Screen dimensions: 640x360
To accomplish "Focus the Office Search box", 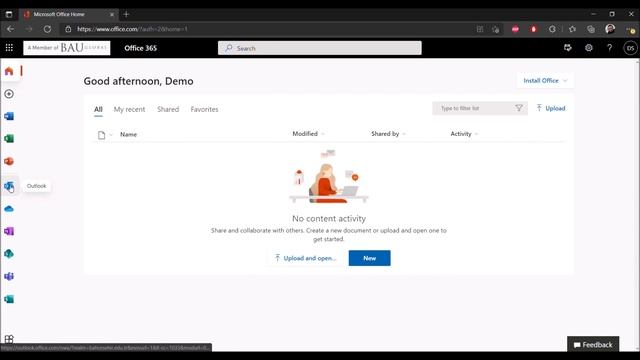I will (x=320, y=48).
